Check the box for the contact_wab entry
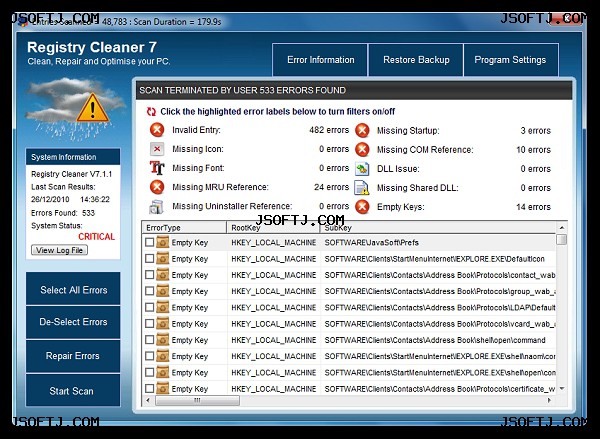Screen dimensions: 600x439 click(x=150, y=275)
